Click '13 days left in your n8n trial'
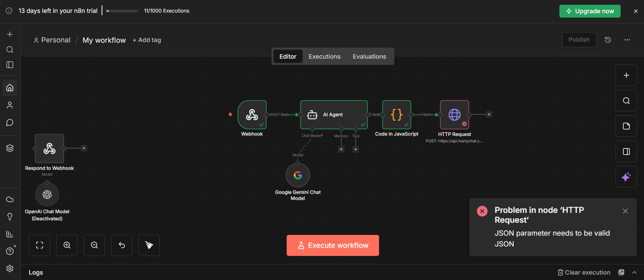This screenshot has height=280, width=644. (58, 11)
